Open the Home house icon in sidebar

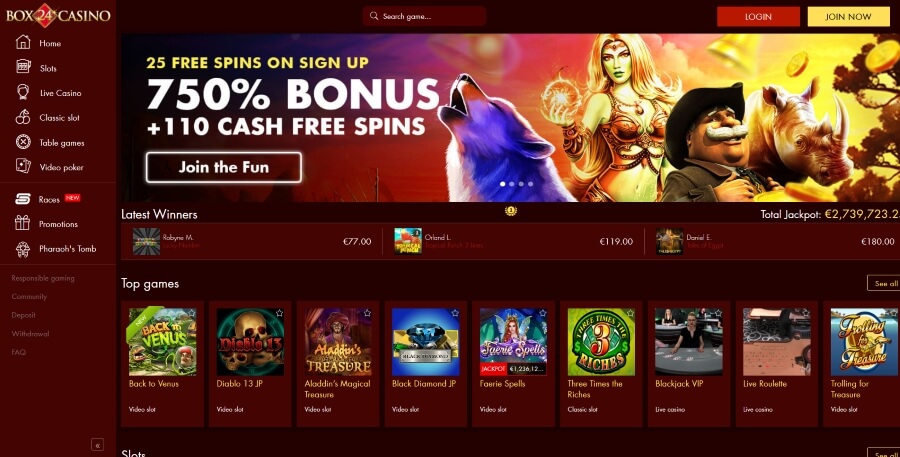pos(23,42)
